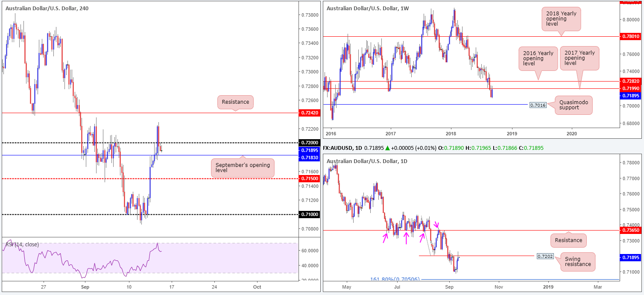Click the Resistance callout on the daily chart
This screenshot has height=295, width=644.
[568, 240]
